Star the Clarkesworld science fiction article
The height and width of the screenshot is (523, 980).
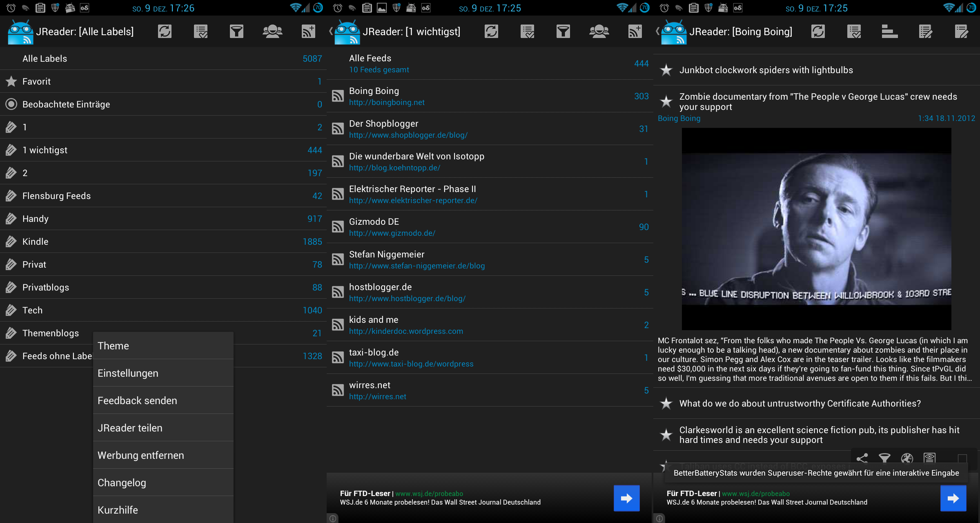[x=666, y=434]
